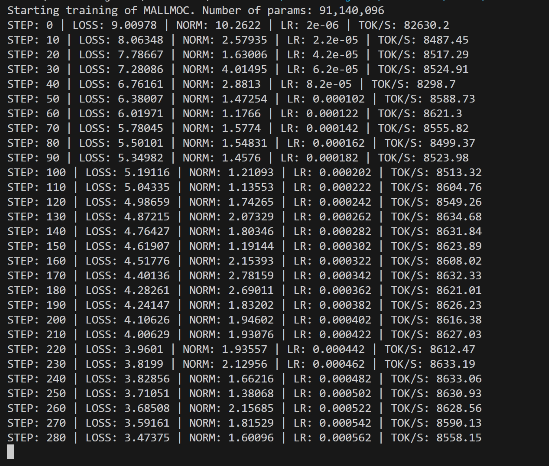Screen dimensions: 549x466
Task: Click learning rate 0.000562
Action: 345,438
